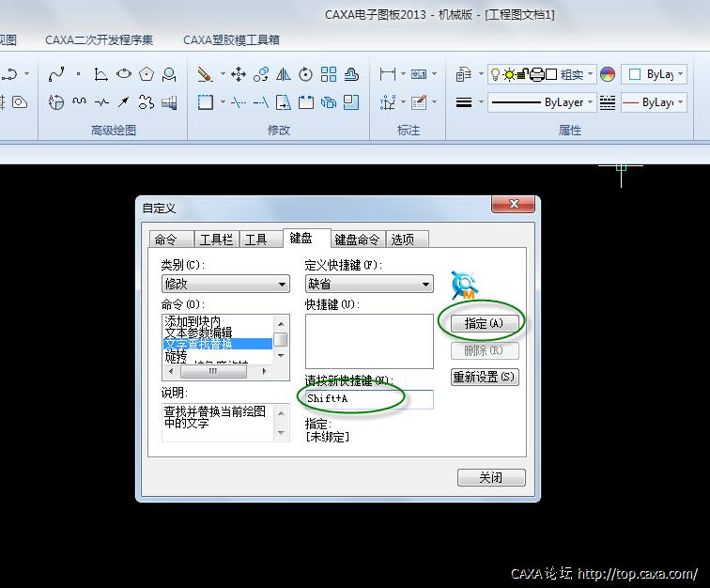The width and height of the screenshot is (710, 588).
Task: Select the copy objects tool
Action: pos(261,74)
